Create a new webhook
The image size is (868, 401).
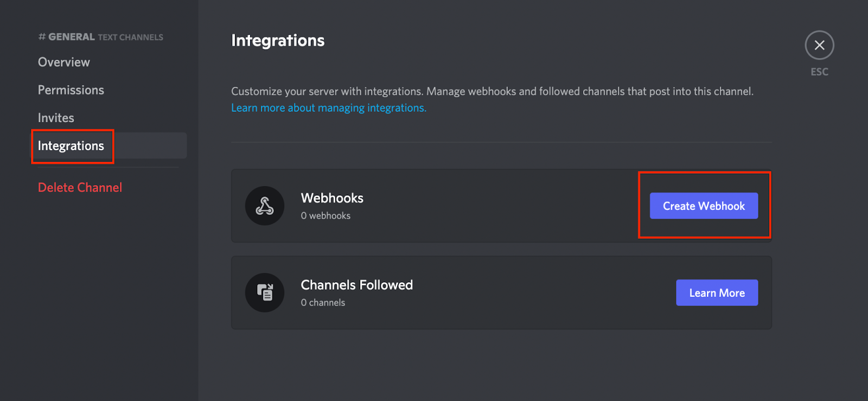coord(704,206)
